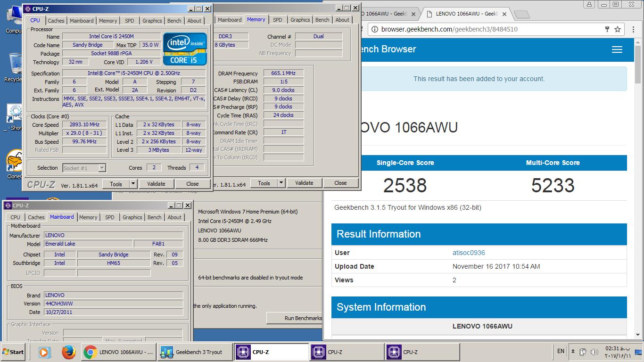
Task: Click the Southbridge HM65 field
Action: [114, 263]
